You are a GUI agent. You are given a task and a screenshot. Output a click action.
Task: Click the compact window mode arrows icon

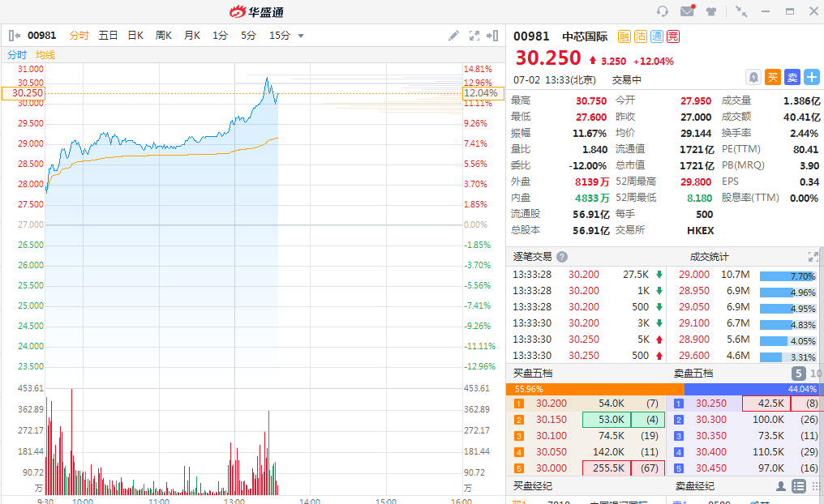(x=741, y=11)
